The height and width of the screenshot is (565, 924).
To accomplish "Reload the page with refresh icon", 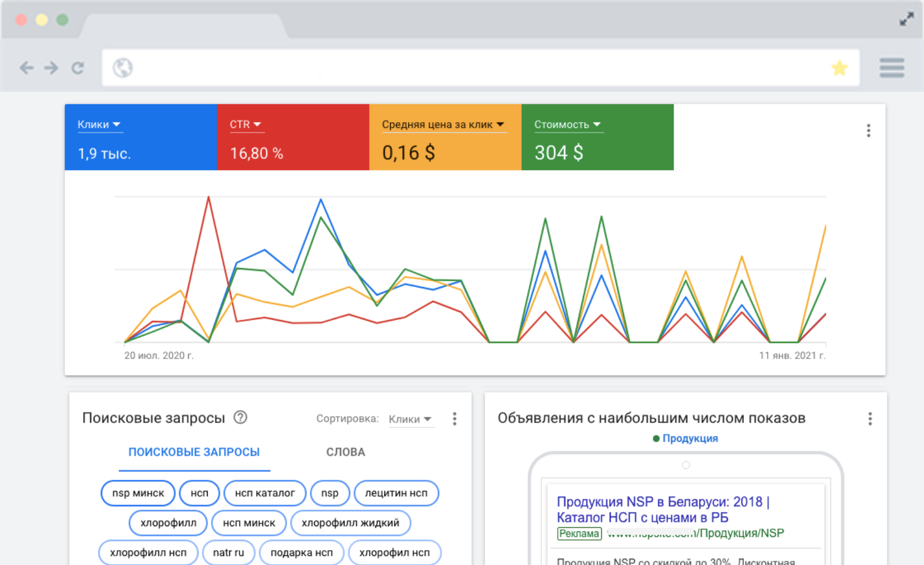I will pyautogui.click(x=78, y=68).
